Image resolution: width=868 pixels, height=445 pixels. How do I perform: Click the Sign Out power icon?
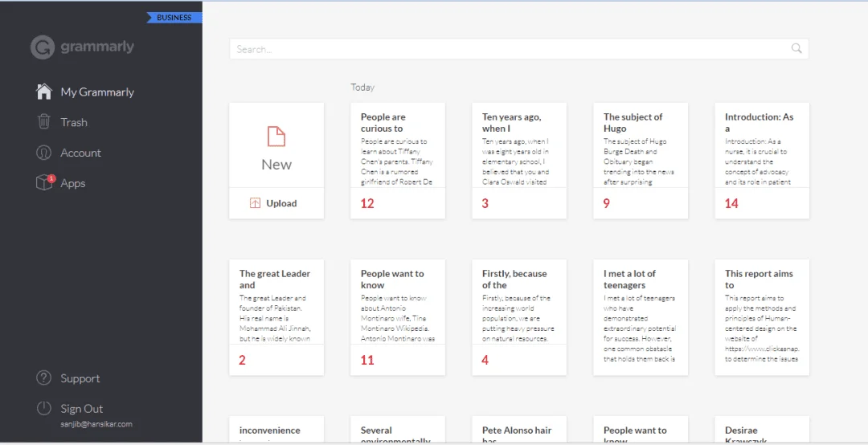click(x=43, y=409)
